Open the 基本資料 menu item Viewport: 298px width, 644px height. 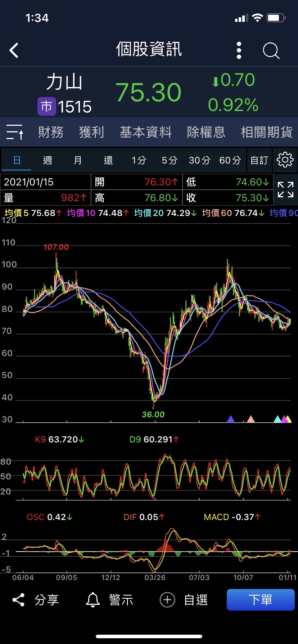146,132
